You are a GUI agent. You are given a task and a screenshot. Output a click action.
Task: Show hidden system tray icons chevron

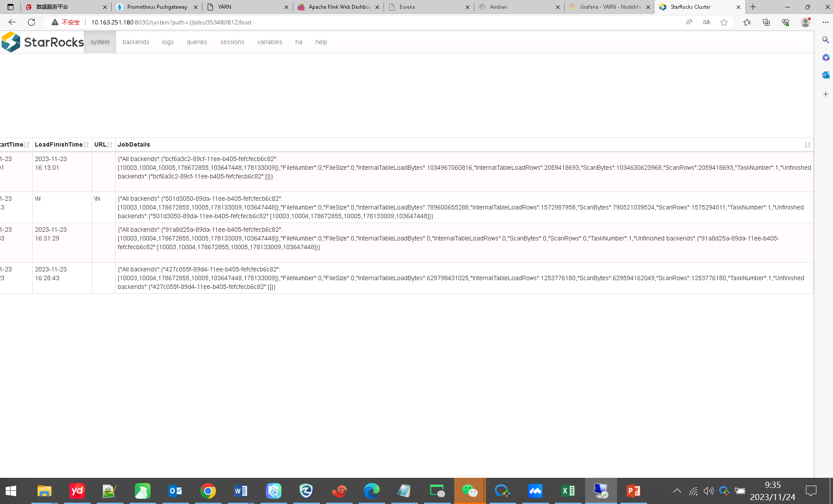677,491
